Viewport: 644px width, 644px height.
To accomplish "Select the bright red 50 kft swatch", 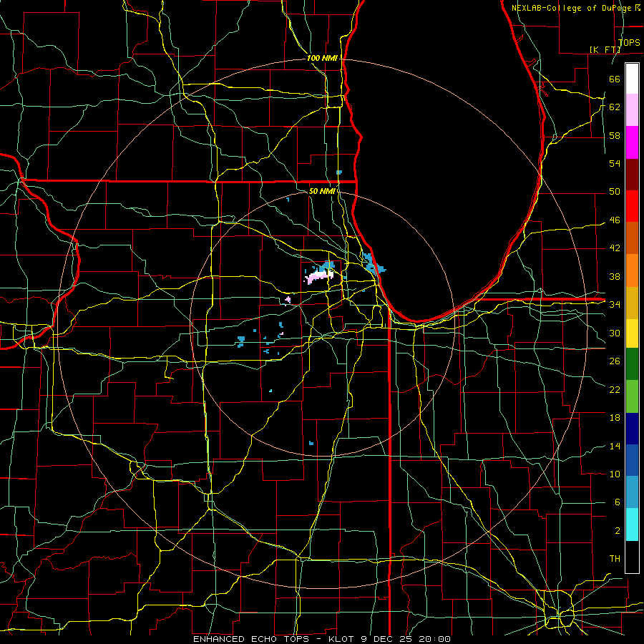I will [632, 206].
